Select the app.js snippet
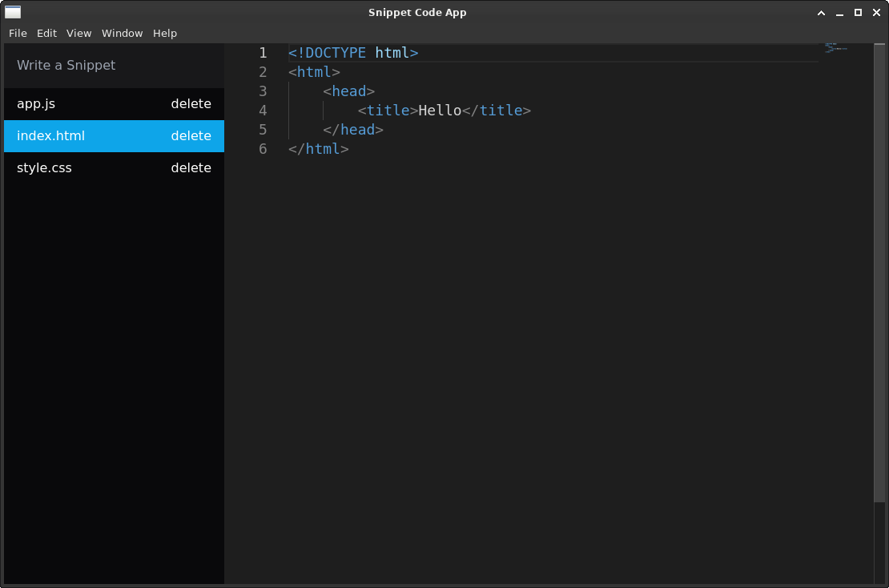Screen dimensions: 889x588 [36, 104]
